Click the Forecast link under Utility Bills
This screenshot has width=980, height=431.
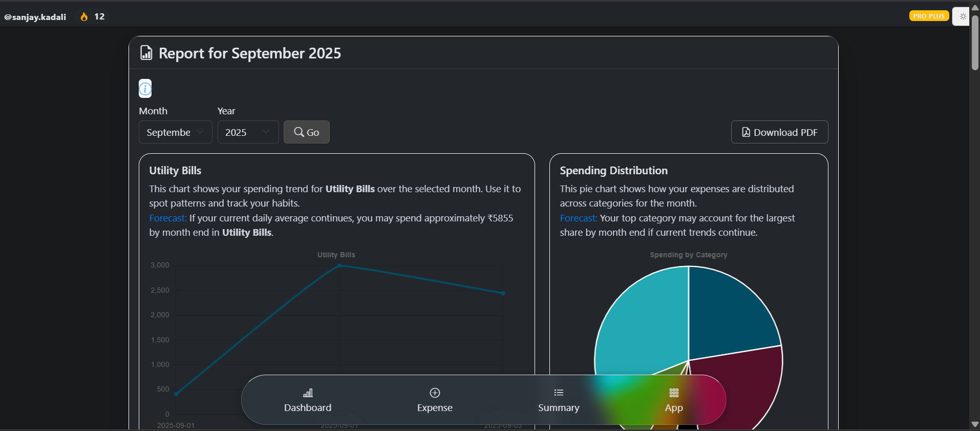[x=168, y=218]
